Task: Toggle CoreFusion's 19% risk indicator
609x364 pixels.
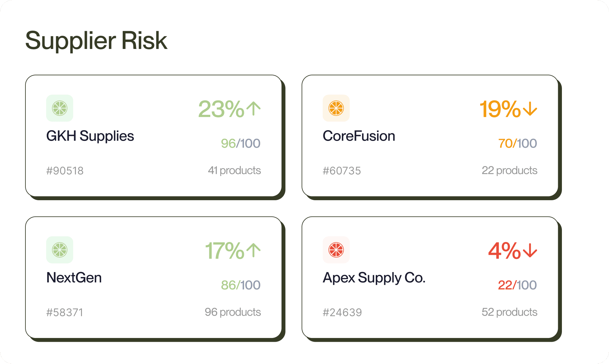Action: pyautogui.click(x=509, y=109)
